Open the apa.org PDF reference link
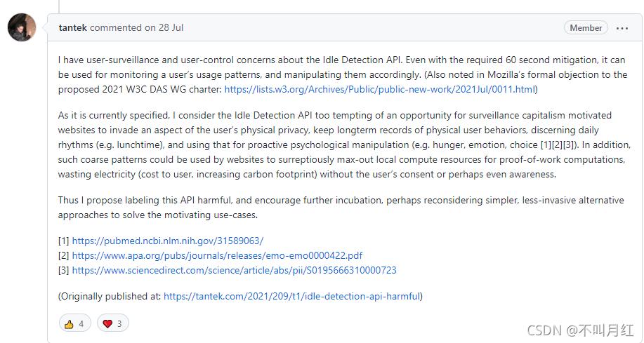644x343 pixels. pos(217,255)
